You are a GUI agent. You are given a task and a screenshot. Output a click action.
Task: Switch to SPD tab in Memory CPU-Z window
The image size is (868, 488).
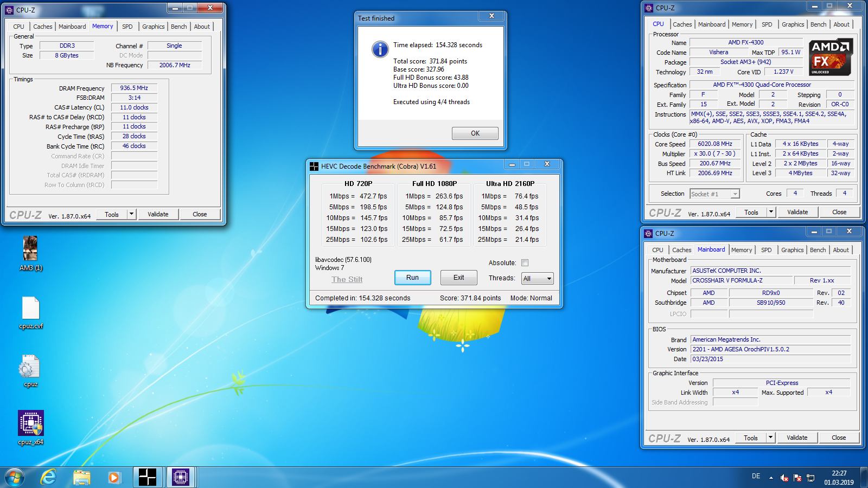127,27
